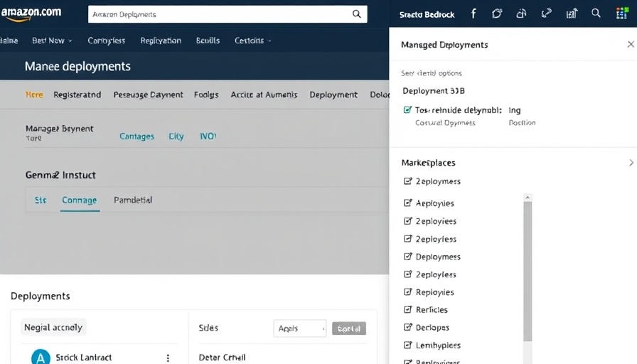The width and height of the screenshot is (637, 364).
Task: Click the 'Deter Crhall' text
Action: tap(223, 358)
